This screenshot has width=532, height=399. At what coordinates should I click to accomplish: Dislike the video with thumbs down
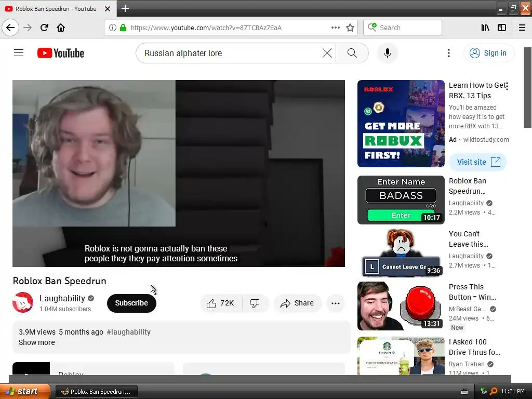point(255,303)
